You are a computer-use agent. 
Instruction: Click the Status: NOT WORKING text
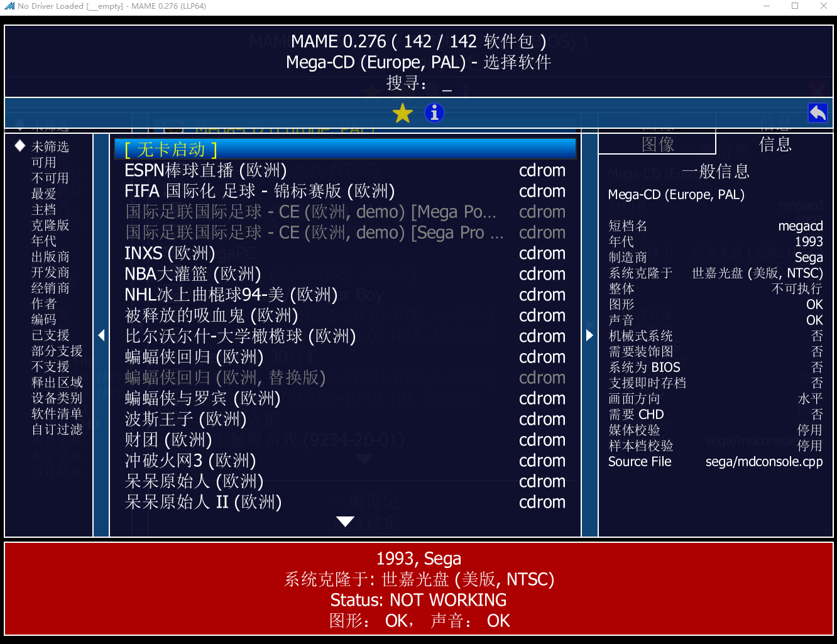(x=418, y=600)
